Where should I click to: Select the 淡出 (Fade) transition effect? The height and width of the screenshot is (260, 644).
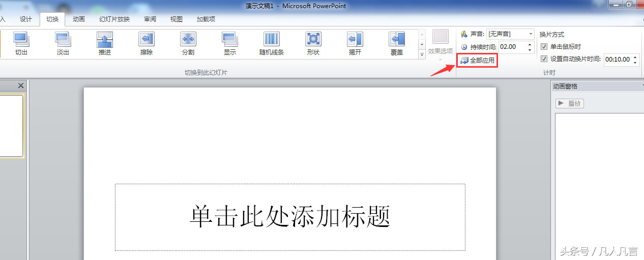[x=63, y=43]
